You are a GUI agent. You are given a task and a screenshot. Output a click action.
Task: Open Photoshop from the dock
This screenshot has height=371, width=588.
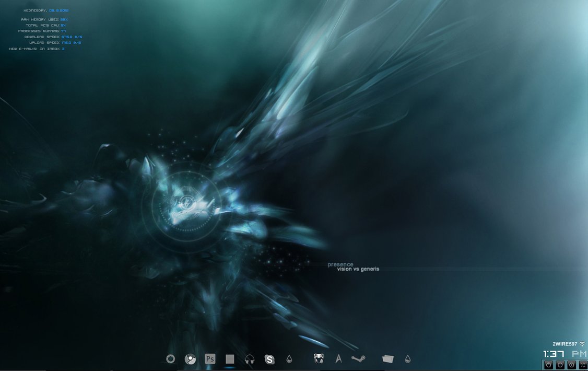pos(210,359)
